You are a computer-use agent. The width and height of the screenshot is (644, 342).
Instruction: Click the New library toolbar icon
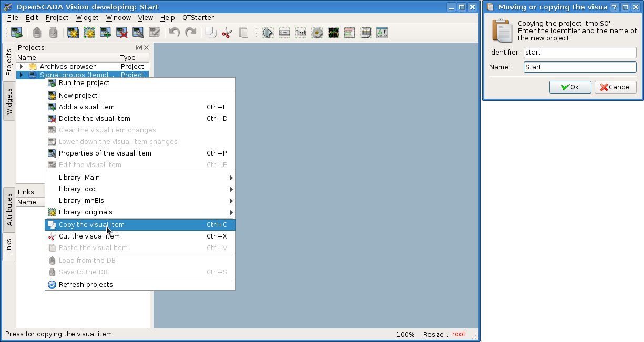pos(89,33)
